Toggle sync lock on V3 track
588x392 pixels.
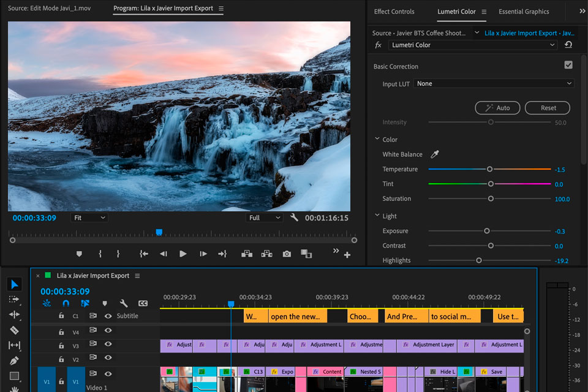tap(92, 344)
